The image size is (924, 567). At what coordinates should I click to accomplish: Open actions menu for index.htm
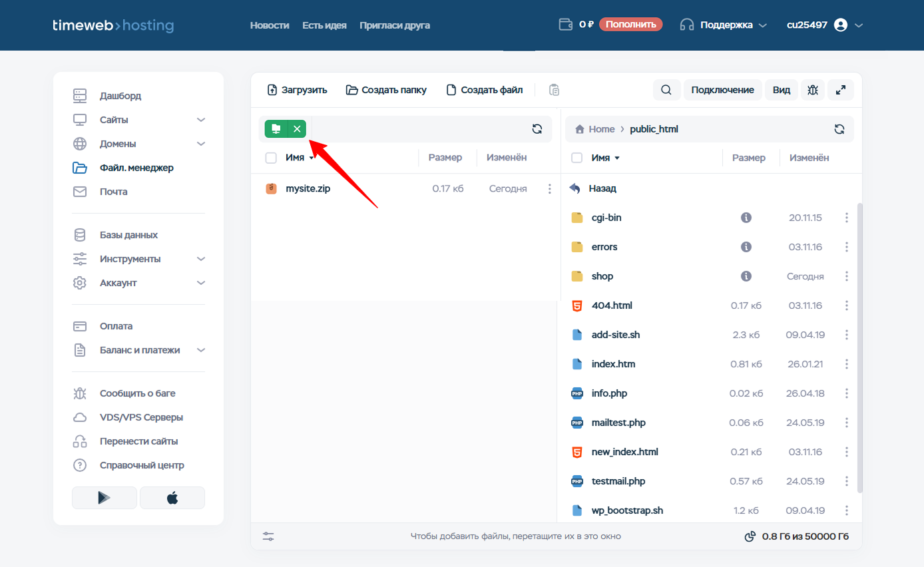(x=847, y=364)
